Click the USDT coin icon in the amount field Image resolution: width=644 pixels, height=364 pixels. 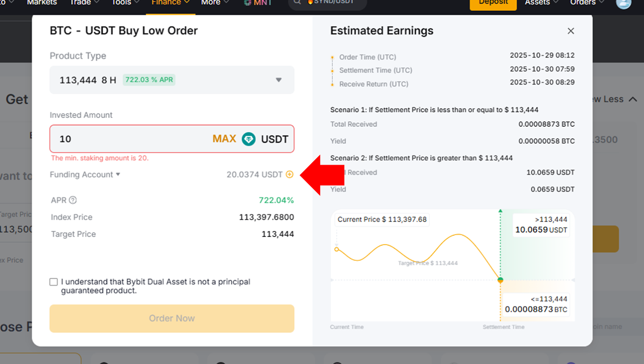pyautogui.click(x=249, y=139)
